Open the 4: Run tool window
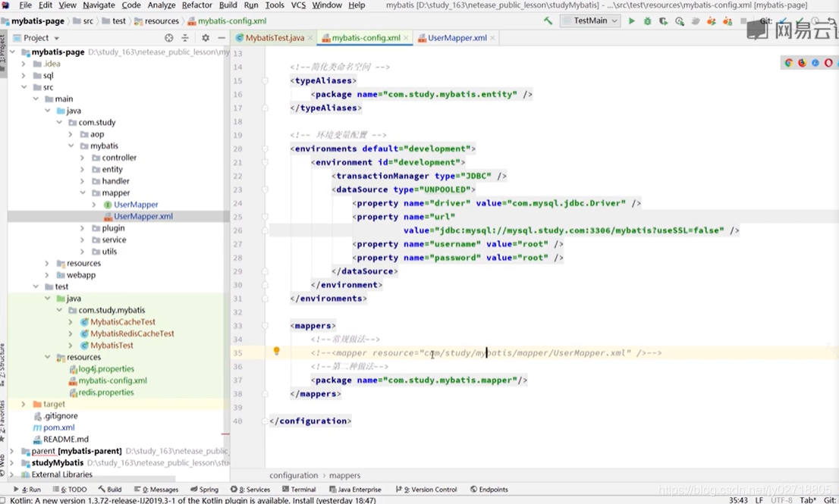This screenshot has width=839, height=504. tap(27, 489)
